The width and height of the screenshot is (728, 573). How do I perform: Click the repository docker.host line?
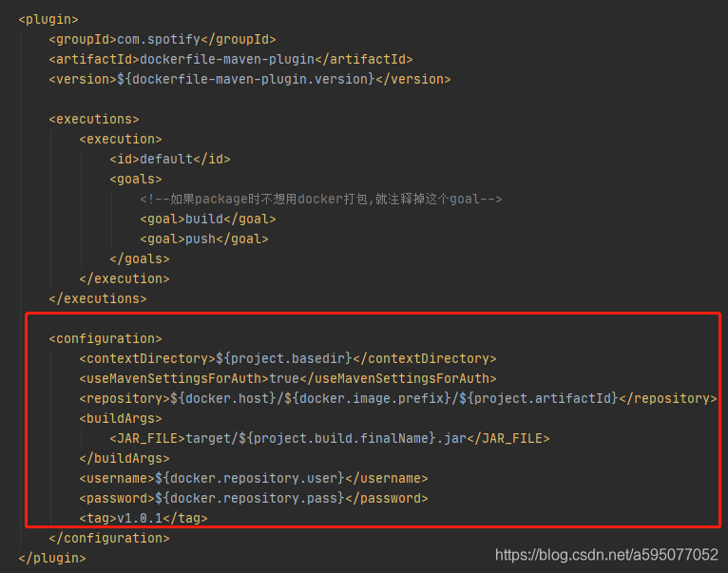398,399
